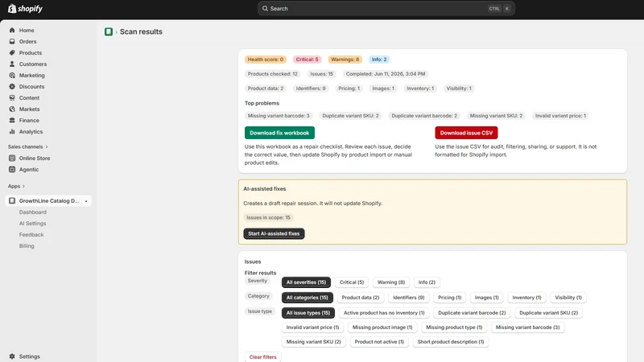Filter Missing product image (1)
644x362 pixels.
tap(382, 327)
